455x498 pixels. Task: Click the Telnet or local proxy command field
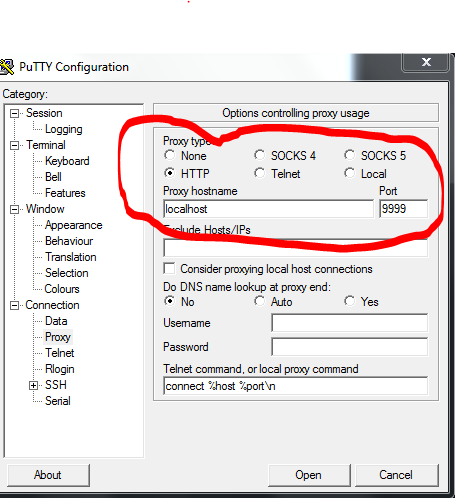(x=295, y=386)
